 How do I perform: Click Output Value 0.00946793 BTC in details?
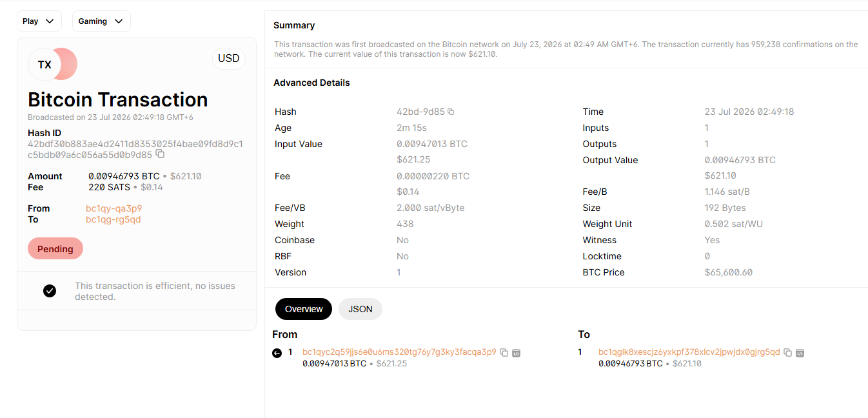point(740,160)
